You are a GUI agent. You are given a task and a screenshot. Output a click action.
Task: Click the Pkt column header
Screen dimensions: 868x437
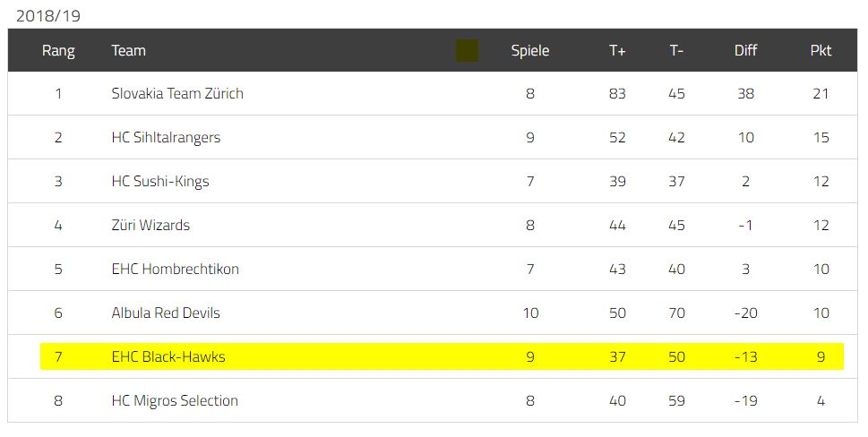point(821,50)
